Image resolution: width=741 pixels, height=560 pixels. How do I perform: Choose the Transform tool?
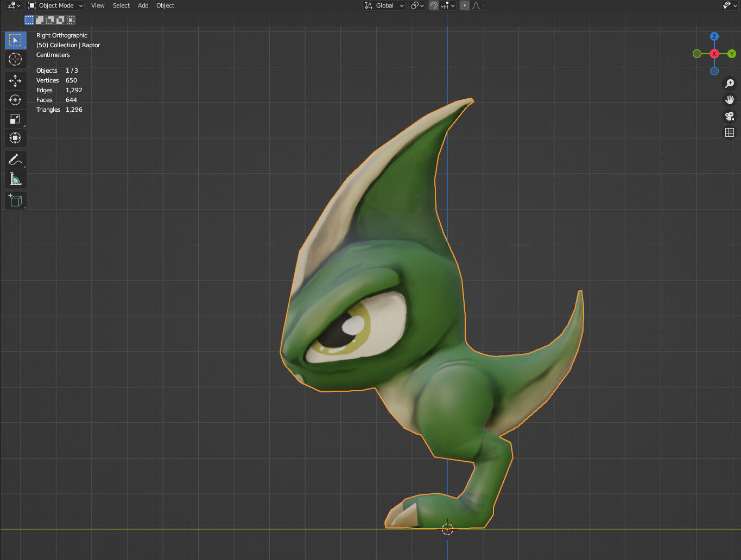click(x=15, y=138)
